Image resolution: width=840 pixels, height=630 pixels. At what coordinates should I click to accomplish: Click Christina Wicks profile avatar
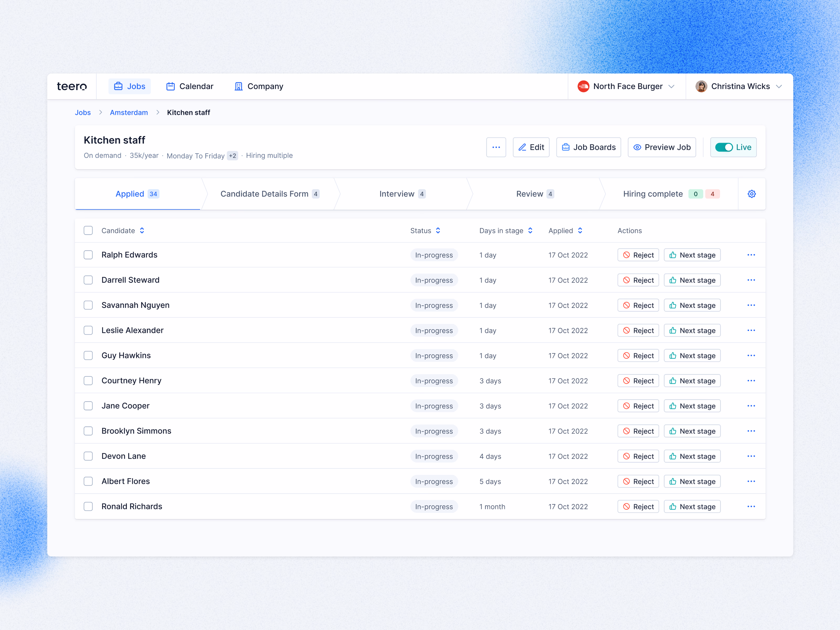point(701,86)
